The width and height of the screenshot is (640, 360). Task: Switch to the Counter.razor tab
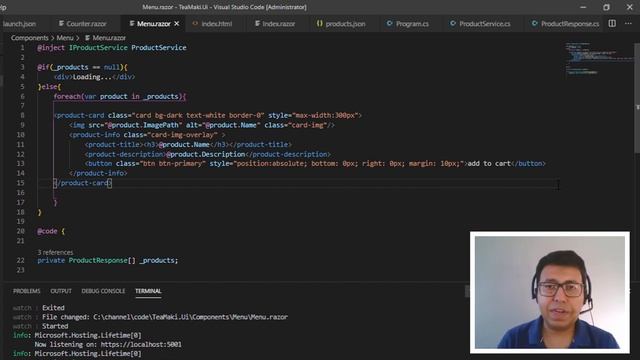(x=86, y=24)
